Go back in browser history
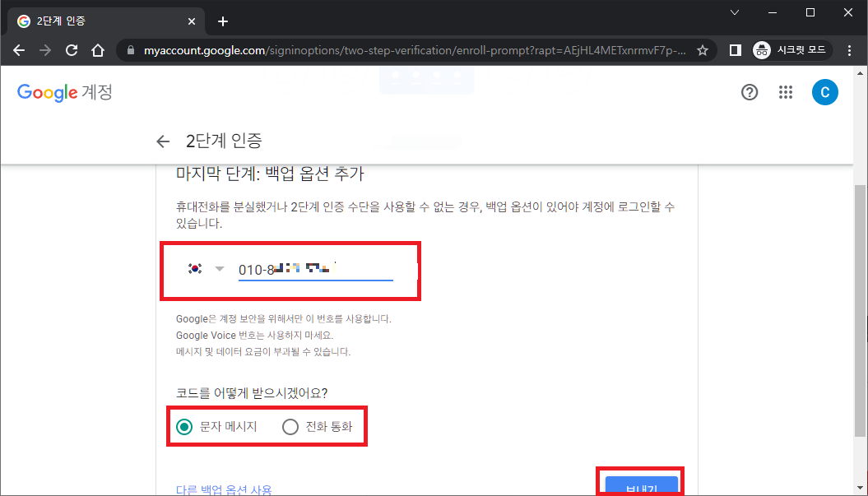Screen dimensions: 868x496 pos(19,50)
